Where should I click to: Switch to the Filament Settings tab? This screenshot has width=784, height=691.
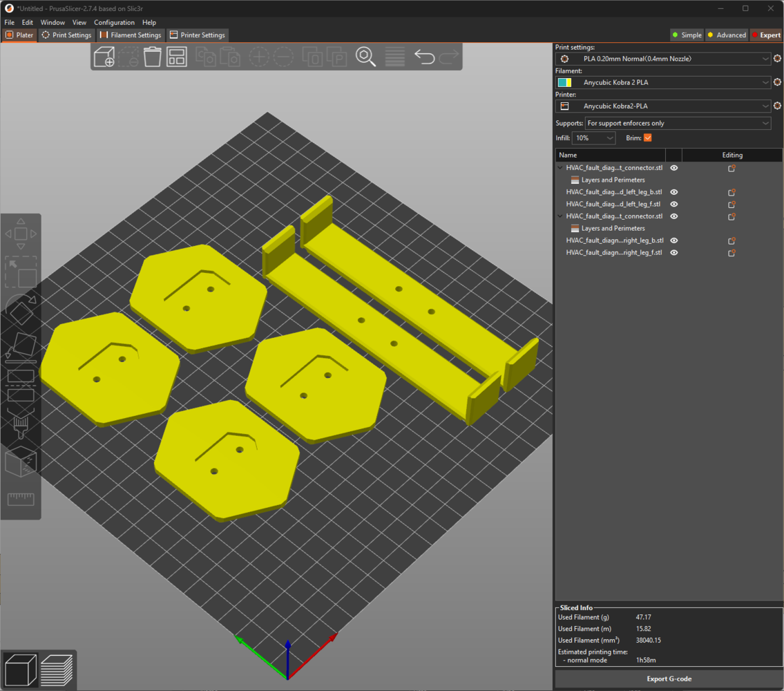click(131, 35)
